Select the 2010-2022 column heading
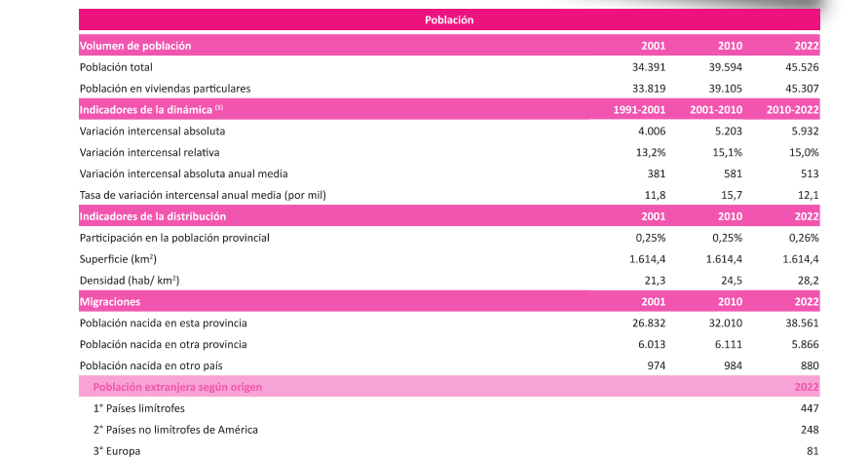Screen dimensions: 868x458 click(792, 110)
